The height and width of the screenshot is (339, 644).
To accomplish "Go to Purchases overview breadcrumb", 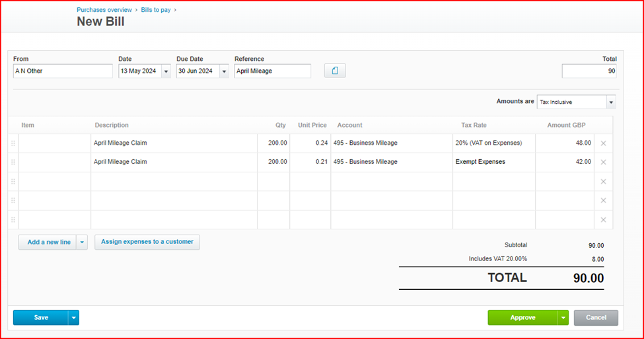I will pyautogui.click(x=104, y=10).
